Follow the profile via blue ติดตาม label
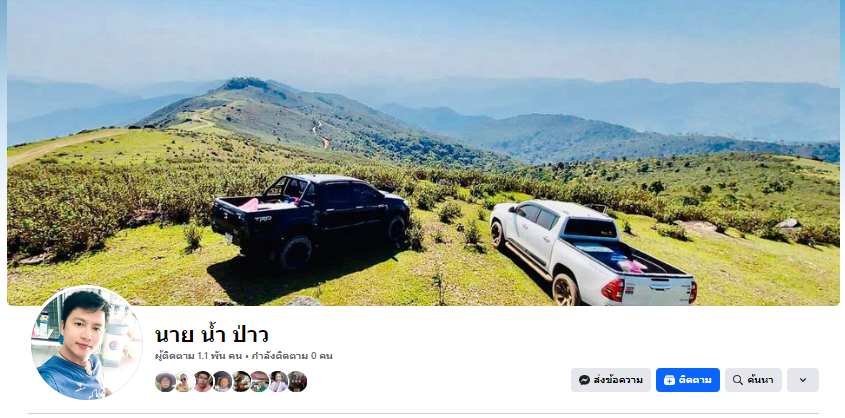 coord(695,380)
